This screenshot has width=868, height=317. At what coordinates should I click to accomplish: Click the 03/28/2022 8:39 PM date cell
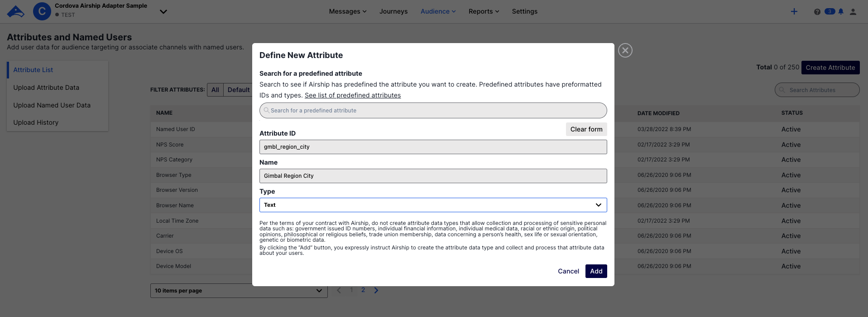(664, 129)
